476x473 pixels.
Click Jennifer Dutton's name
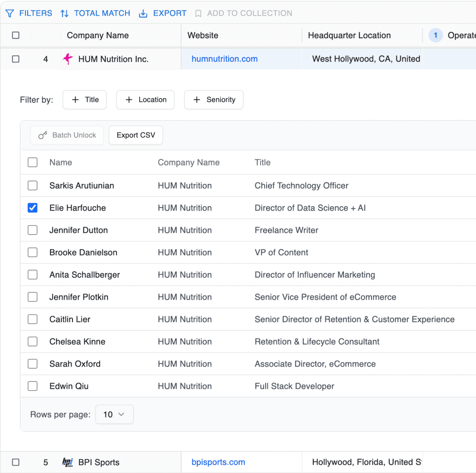coord(79,230)
